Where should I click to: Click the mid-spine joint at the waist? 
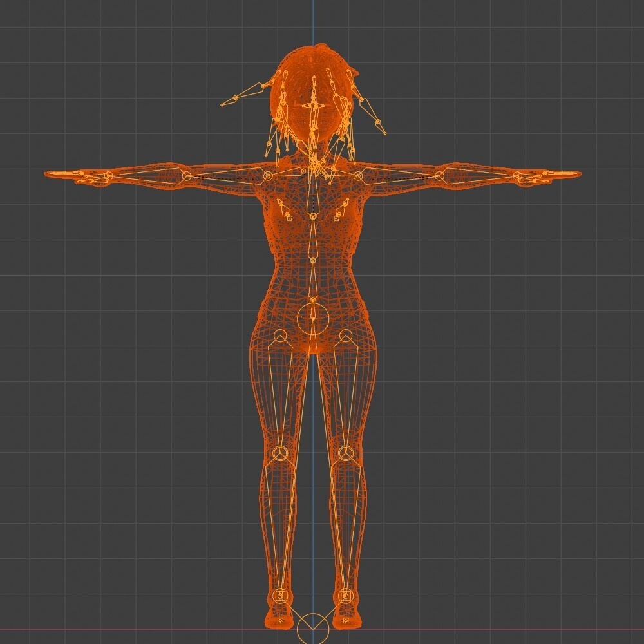313,260
